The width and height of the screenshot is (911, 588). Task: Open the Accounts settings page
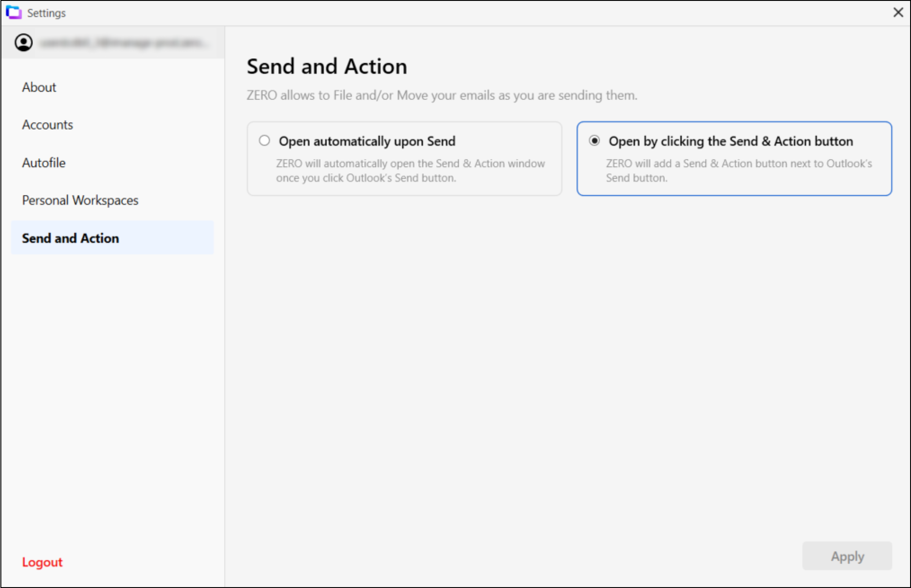click(48, 125)
